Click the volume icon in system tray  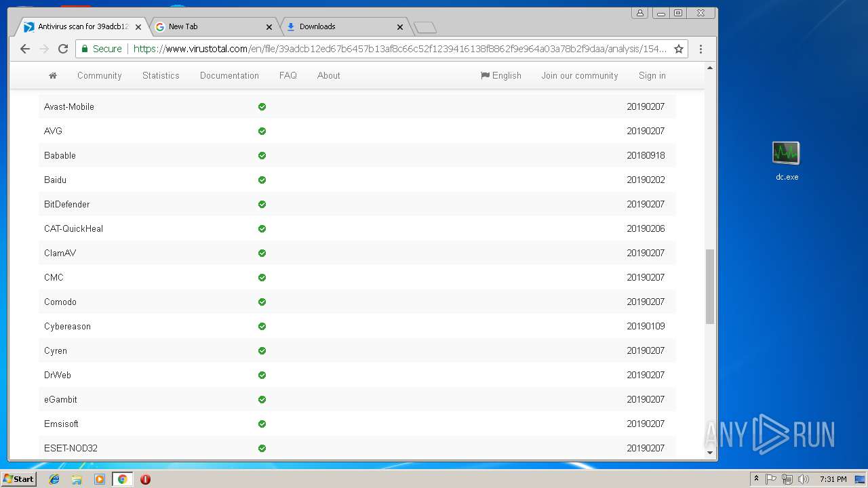[x=804, y=479]
